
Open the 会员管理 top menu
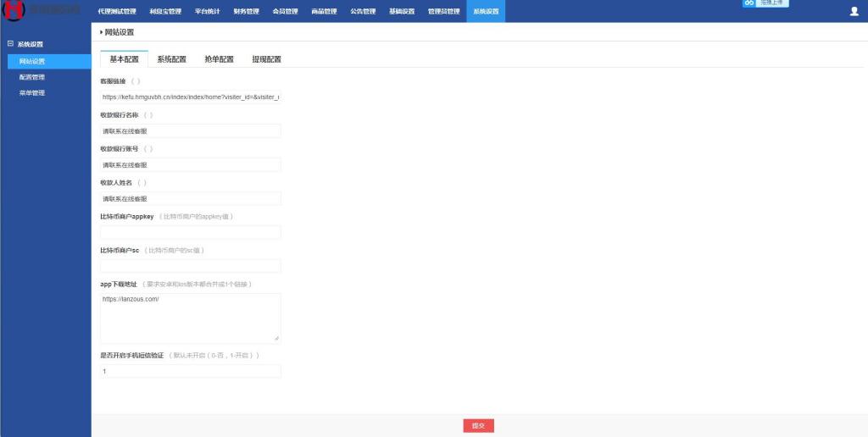pos(285,12)
